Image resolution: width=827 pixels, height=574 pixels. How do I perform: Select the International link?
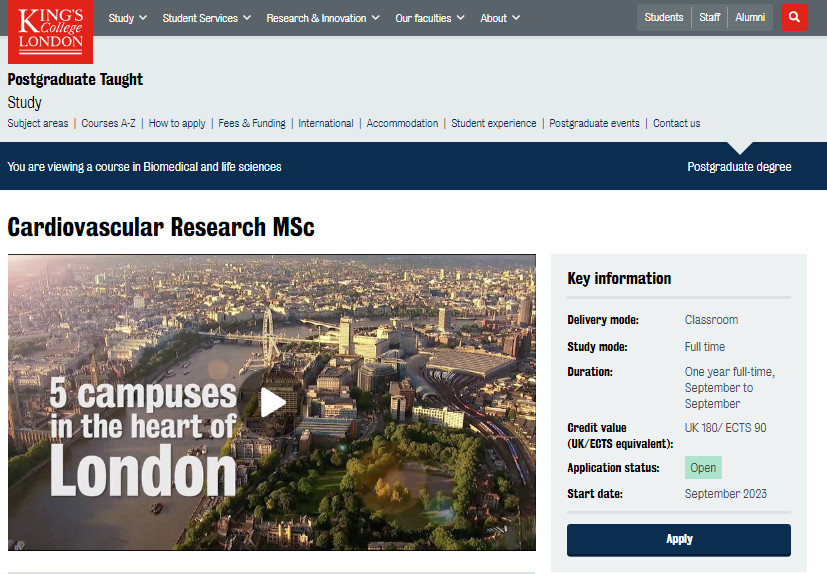[x=325, y=123]
